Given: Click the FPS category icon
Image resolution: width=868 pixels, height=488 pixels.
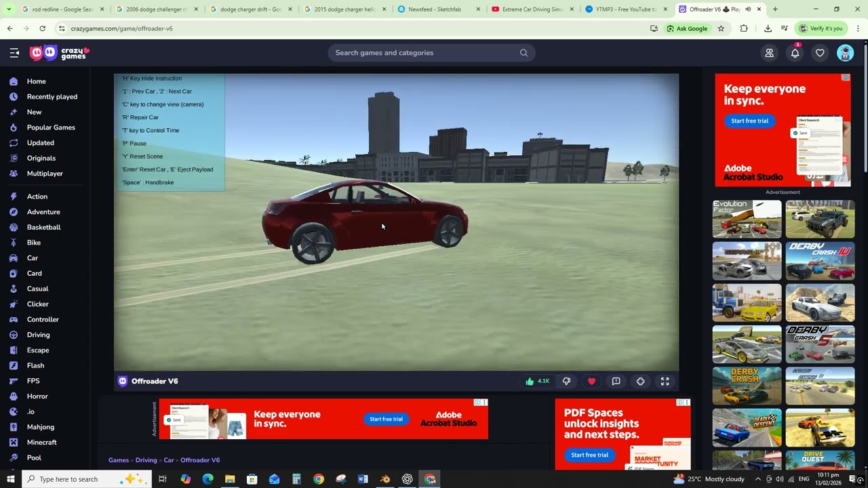Looking at the screenshot, I should pos(14,381).
